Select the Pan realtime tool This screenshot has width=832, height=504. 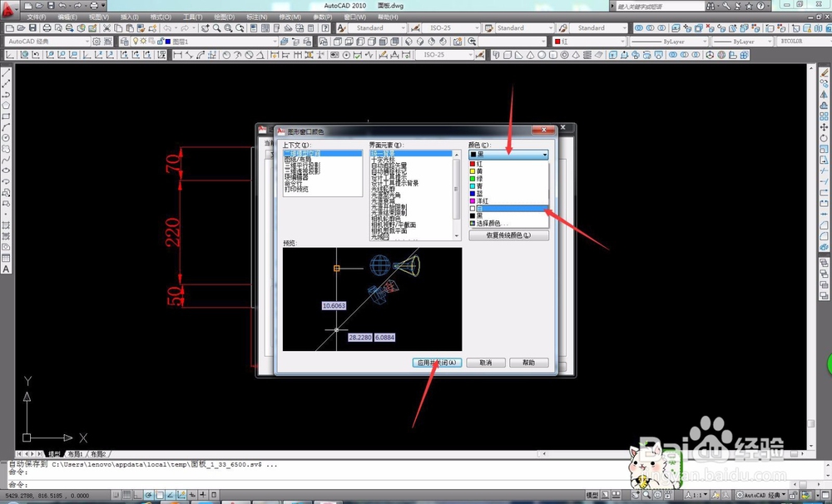coord(206,27)
